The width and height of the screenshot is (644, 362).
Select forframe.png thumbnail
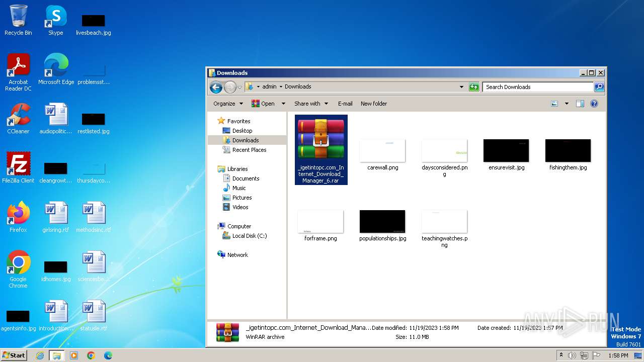coord(320,226)
